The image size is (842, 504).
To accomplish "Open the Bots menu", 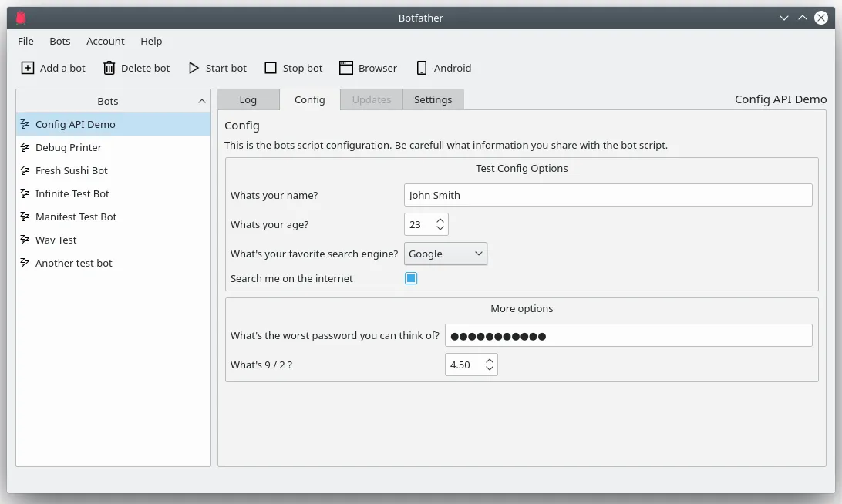I will (x=59, y=41).
